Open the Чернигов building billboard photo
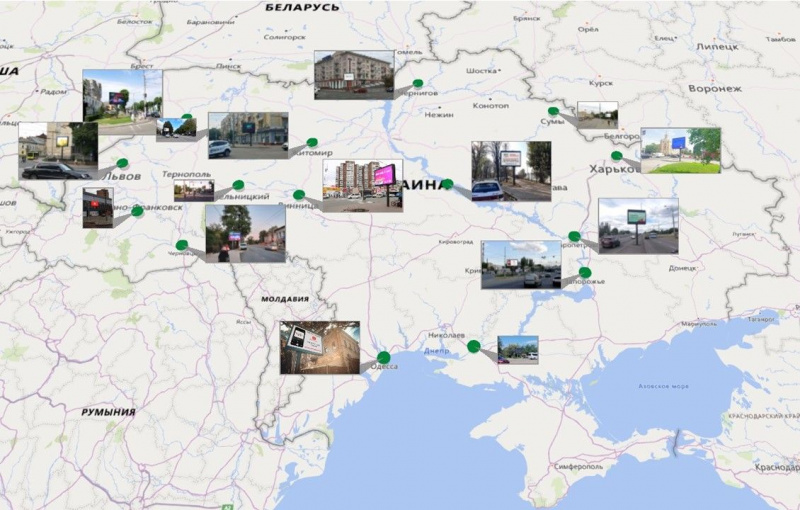Screen dimensions: 800x510 tap(353, 74)
